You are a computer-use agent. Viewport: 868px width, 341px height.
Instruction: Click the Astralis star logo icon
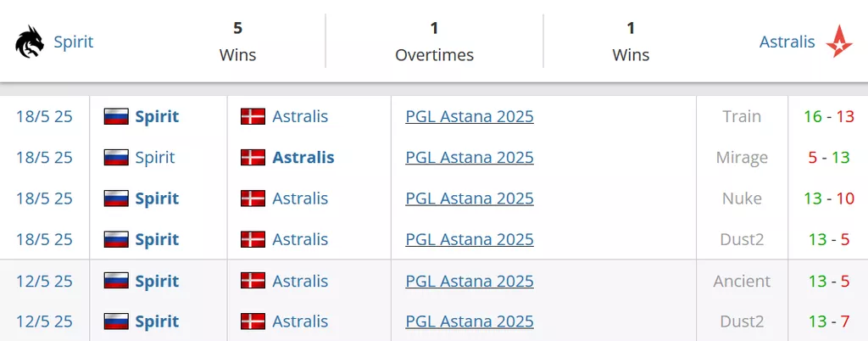pyautogui.click(x=839, y=42)
